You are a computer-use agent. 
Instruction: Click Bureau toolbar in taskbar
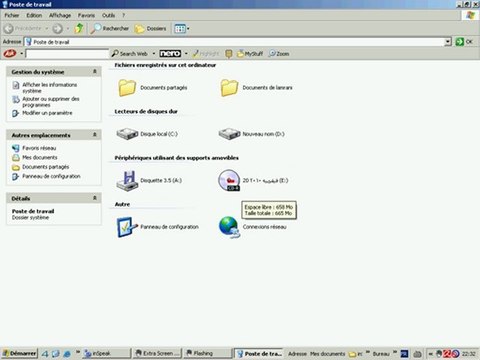[x=381, y=354]
